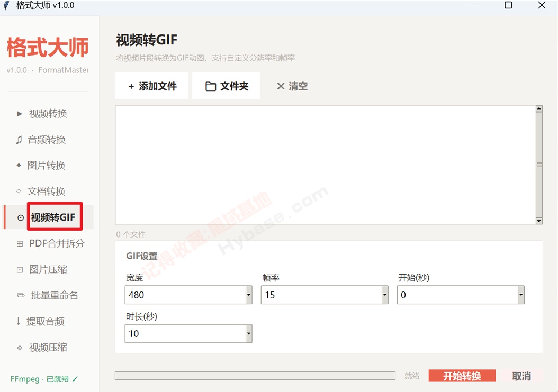Go to 图片转换 page
The height and width of the screenshot is (392, 558).
(x=46, y=166)
